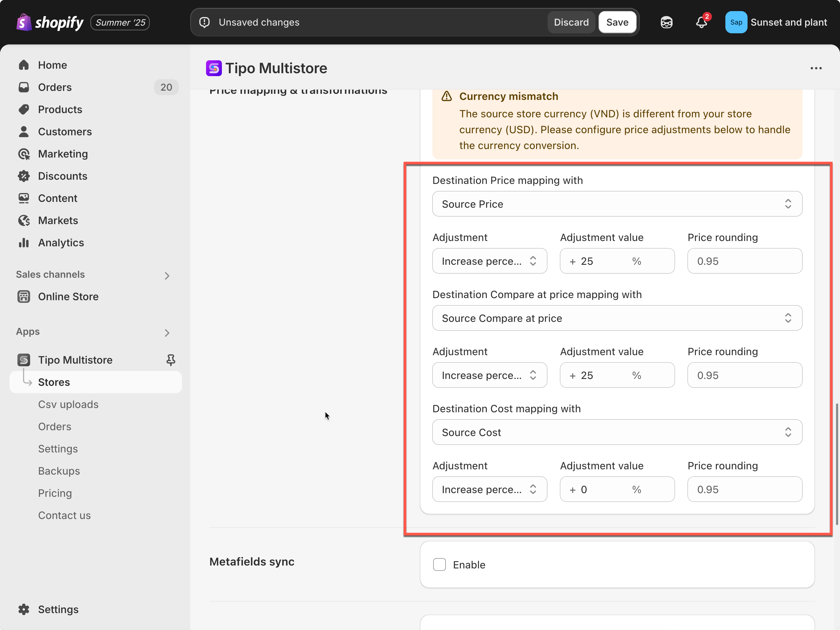This screenshot has height=630, width=840.
Task: Go to Csv uploads submenu
Action: click(x=68, y=404)
